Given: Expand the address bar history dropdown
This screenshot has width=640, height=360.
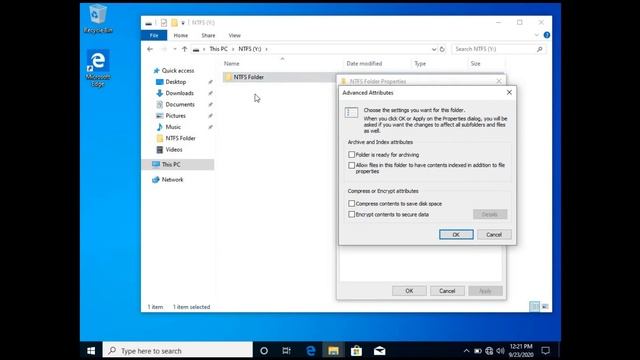Looking at the screenshot, I should (x=433, y=49).
